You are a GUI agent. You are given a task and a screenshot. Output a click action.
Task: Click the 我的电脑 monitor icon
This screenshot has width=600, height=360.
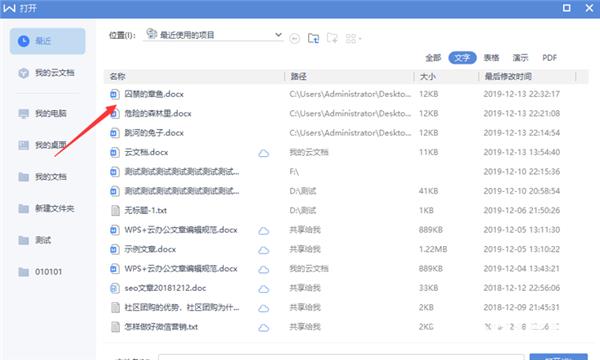23,114
